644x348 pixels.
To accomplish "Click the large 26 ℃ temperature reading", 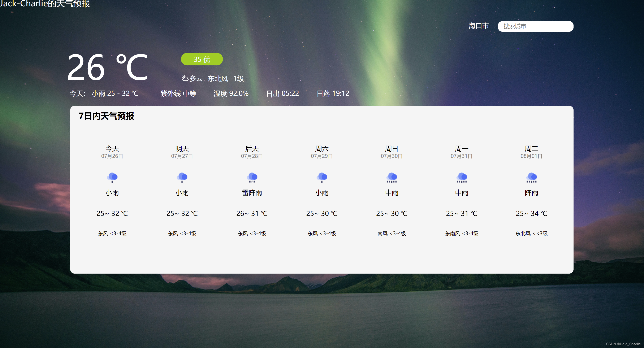I will click(x=108, y=68).
